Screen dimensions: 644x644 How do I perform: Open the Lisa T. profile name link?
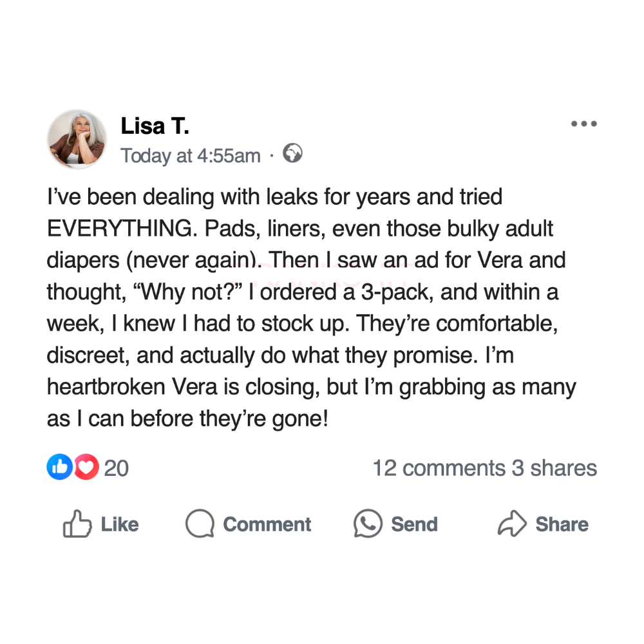155,126
